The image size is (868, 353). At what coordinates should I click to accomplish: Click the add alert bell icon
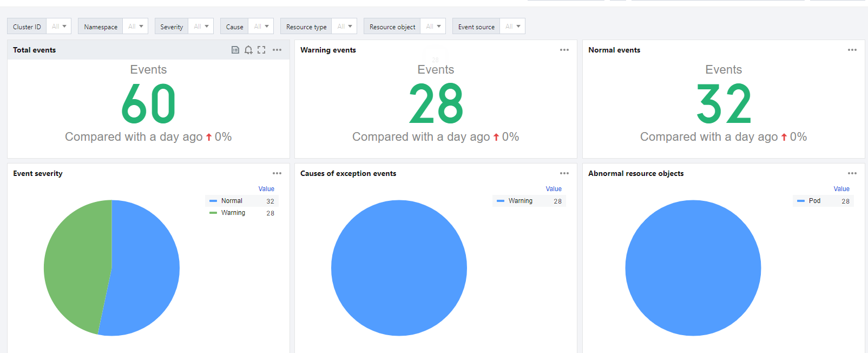point(248,50)
